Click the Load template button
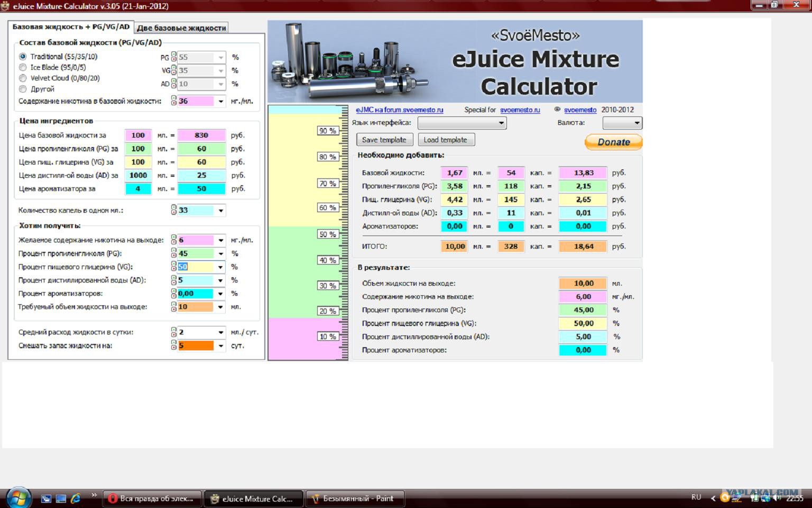This screenshot has width=812, height=508. [446, 140]
